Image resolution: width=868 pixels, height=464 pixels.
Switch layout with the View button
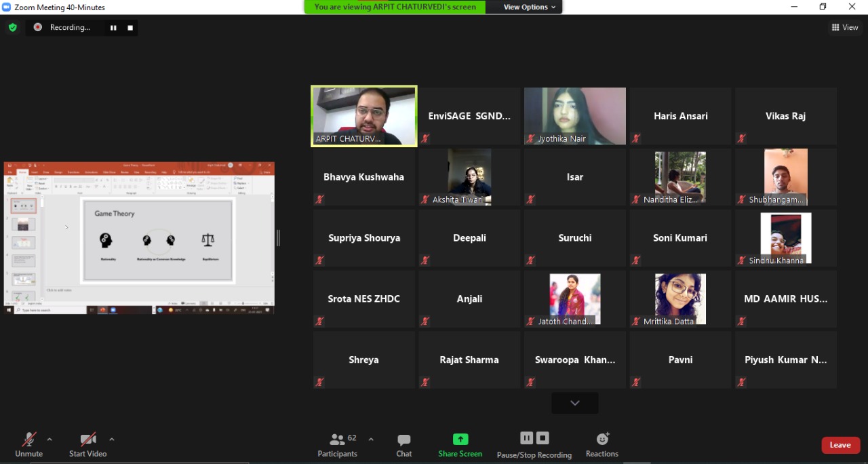pos(845,28)
